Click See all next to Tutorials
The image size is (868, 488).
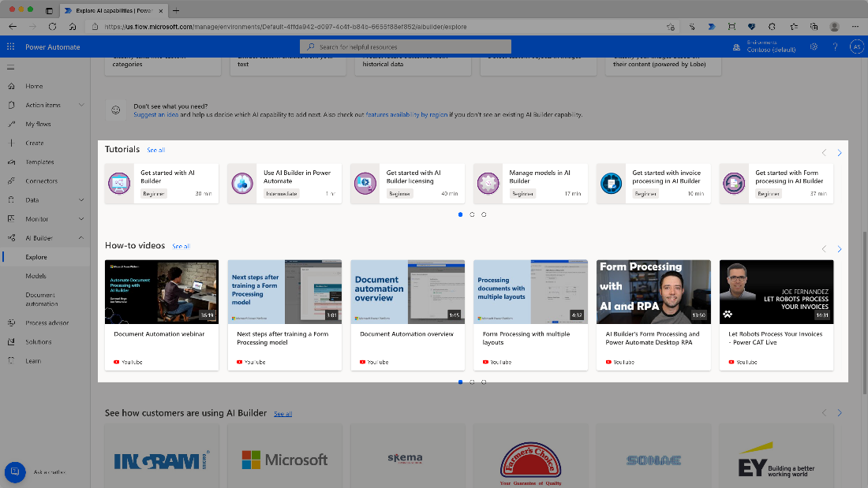(156, 150)
